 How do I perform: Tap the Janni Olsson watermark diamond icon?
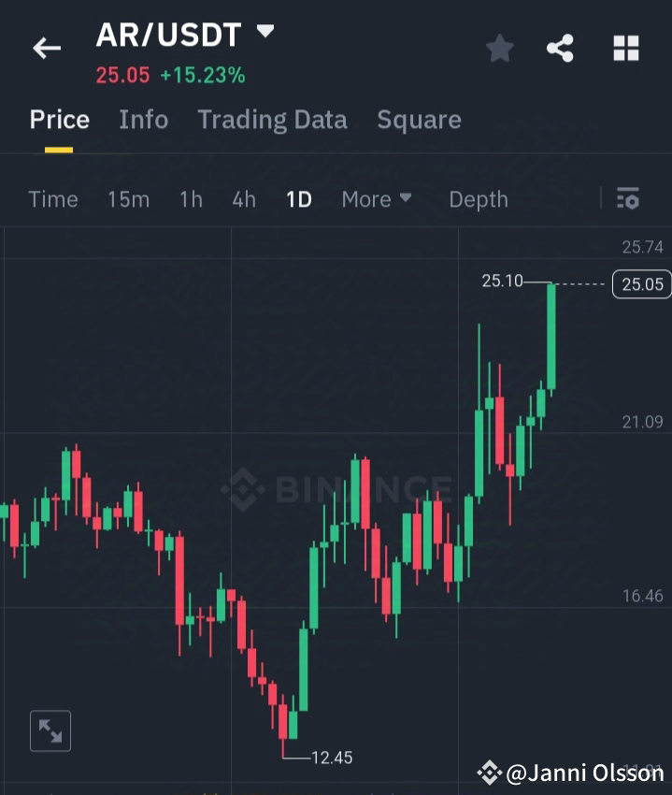point(490,773)
